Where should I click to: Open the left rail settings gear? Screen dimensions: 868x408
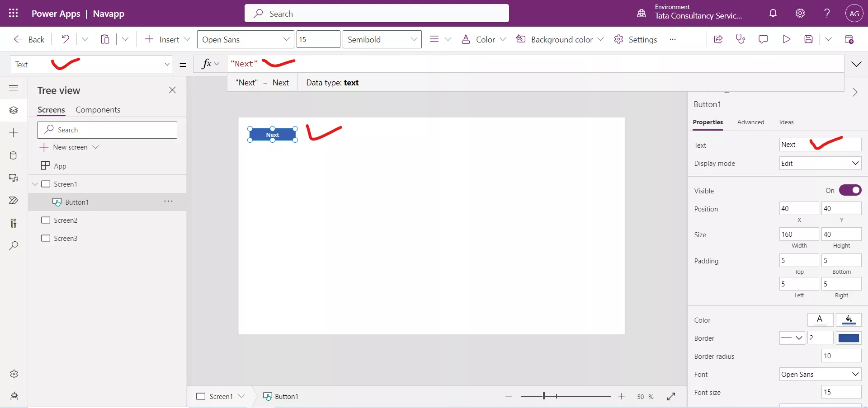pos(14,374)
